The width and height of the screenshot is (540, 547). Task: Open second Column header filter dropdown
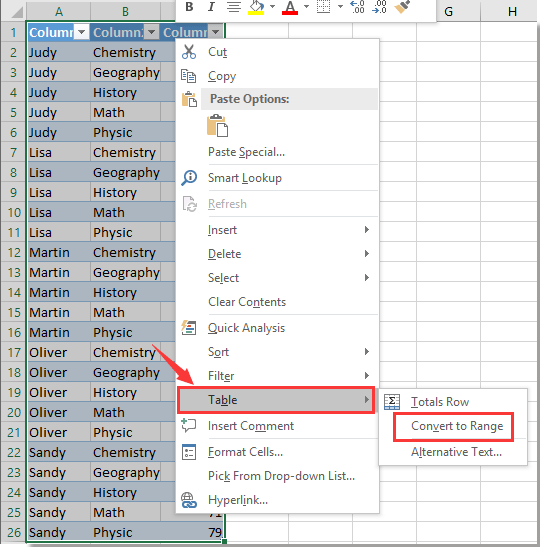tap(151, 32)
